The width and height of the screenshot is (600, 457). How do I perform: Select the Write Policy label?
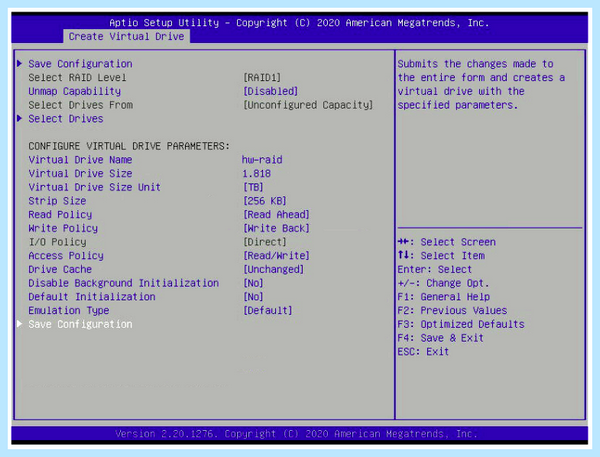[x=63, y=228]
